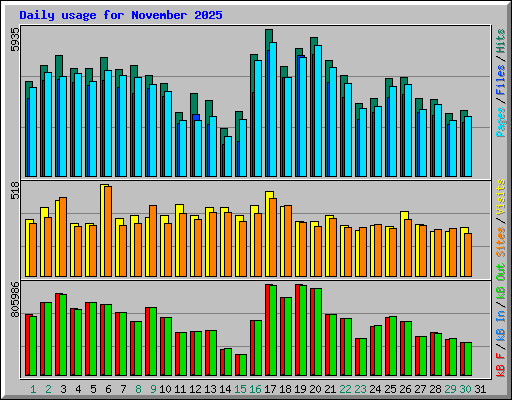Click the day 3 green kB out bar

63,335
